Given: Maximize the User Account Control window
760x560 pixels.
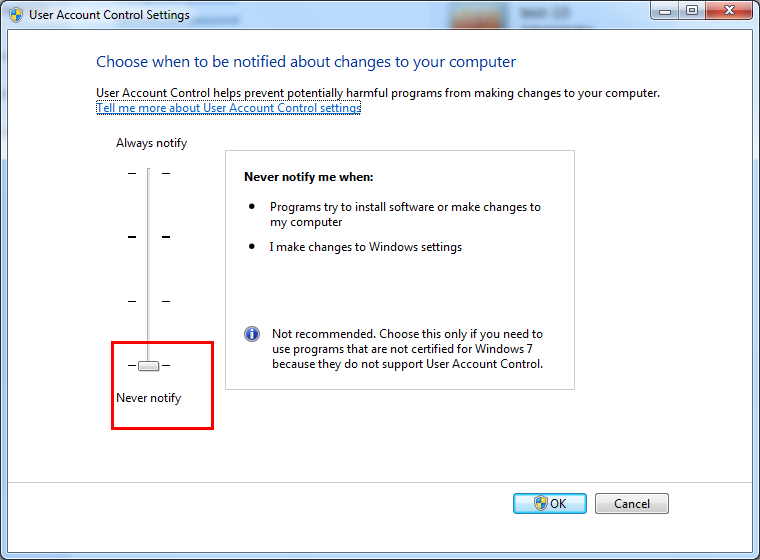Looking at the screenshot, I should pos(692,11).
